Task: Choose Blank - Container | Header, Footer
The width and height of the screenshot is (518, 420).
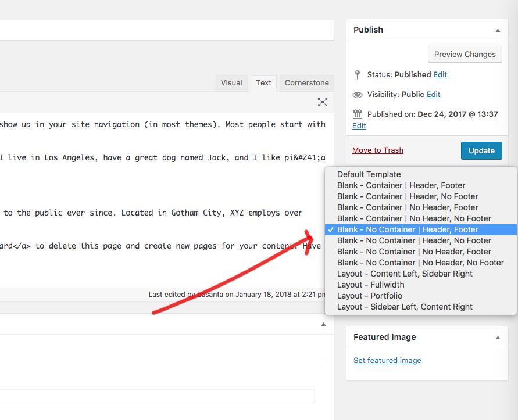Action: click(401, 185)
